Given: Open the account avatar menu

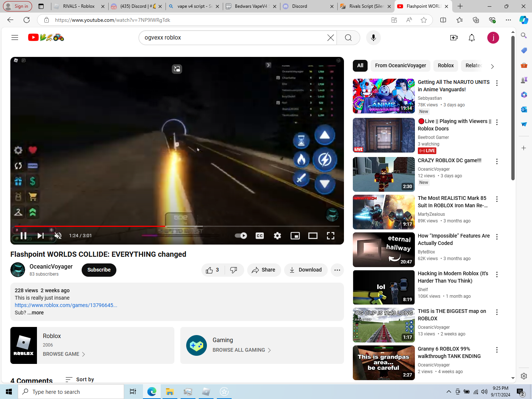Looking at the screenshot, I should point(493,38).
